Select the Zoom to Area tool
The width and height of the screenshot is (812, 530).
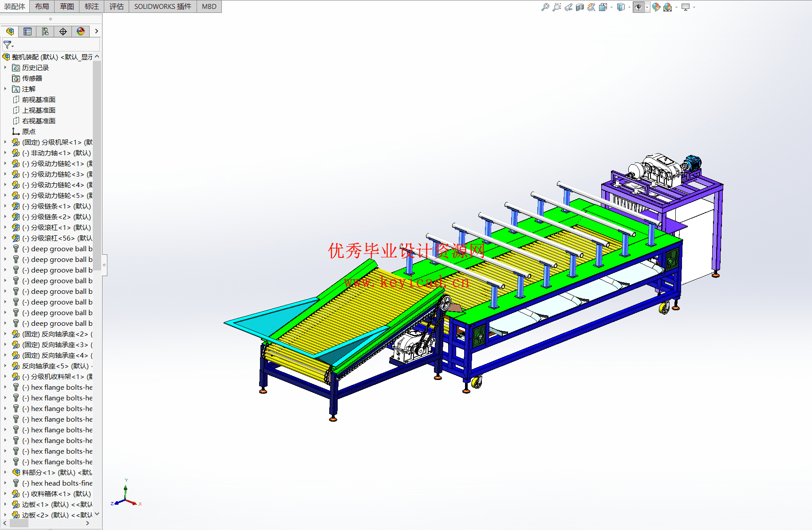click(x=556, y=7)
